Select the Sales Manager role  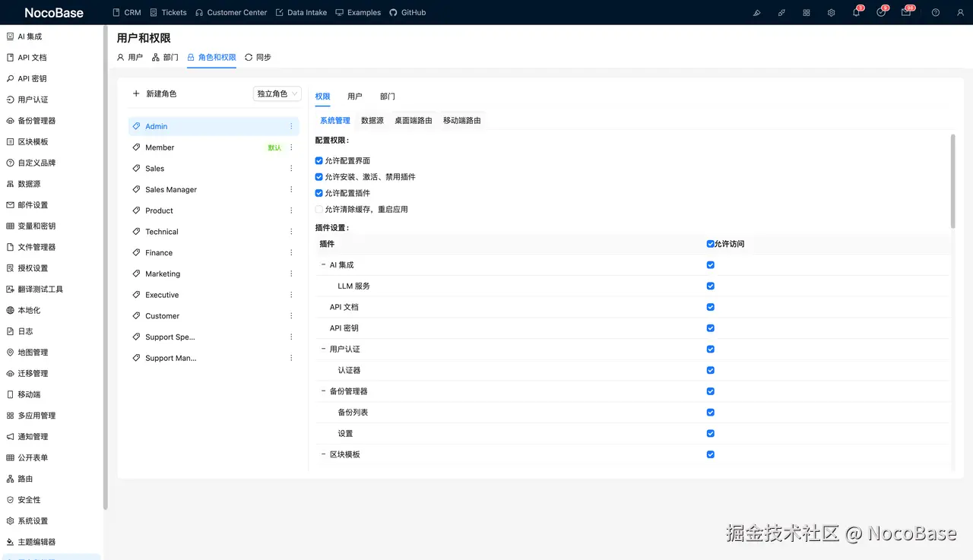click(x=214, y=189)
